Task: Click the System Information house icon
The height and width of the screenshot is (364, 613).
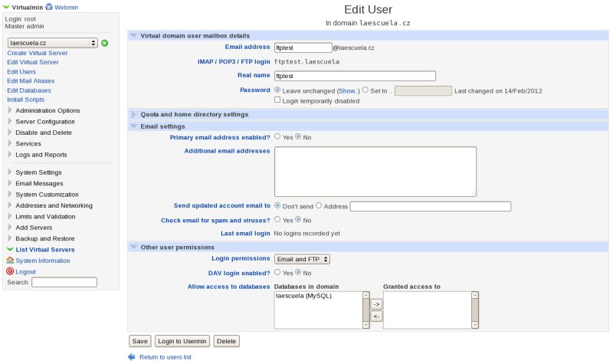Action: 10,261
